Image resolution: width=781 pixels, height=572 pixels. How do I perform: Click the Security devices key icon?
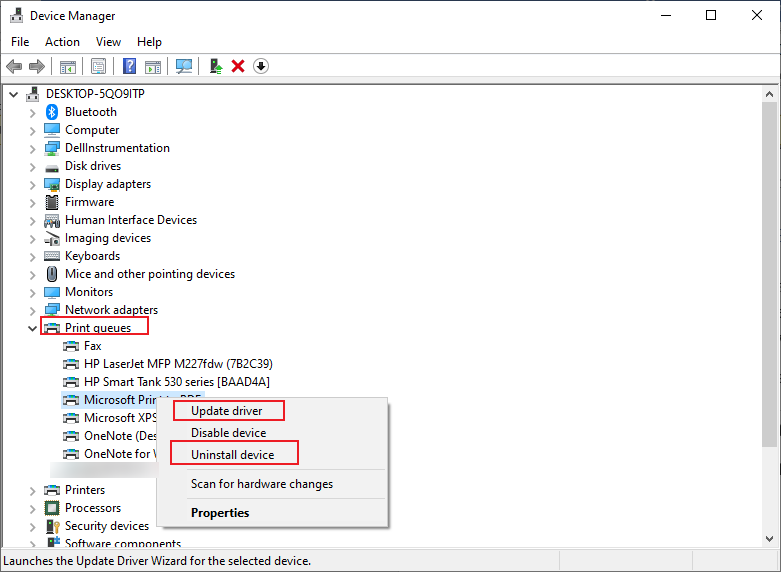(53, 526)
